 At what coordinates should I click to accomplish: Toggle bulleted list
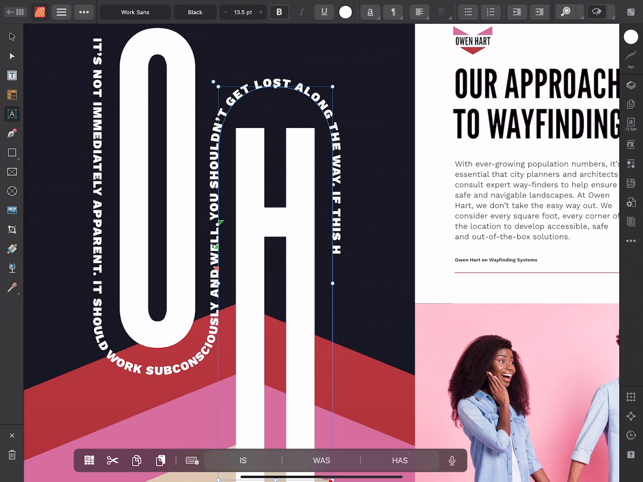tap(468, 12)
